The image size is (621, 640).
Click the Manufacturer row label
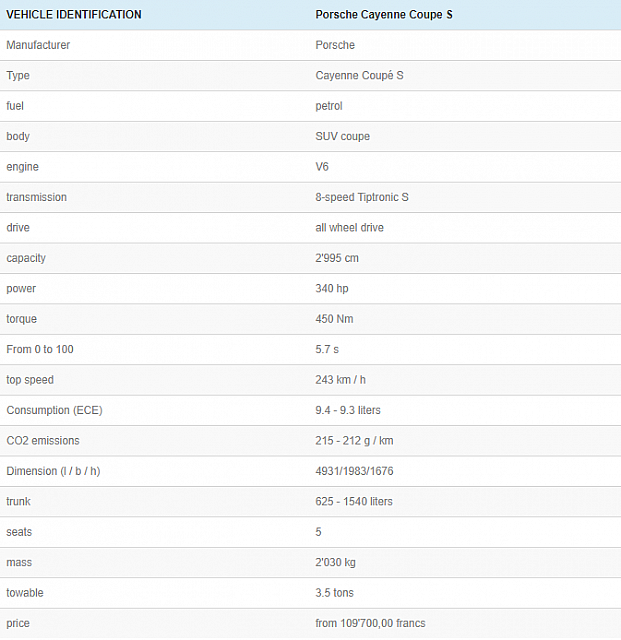click(38, 45)
